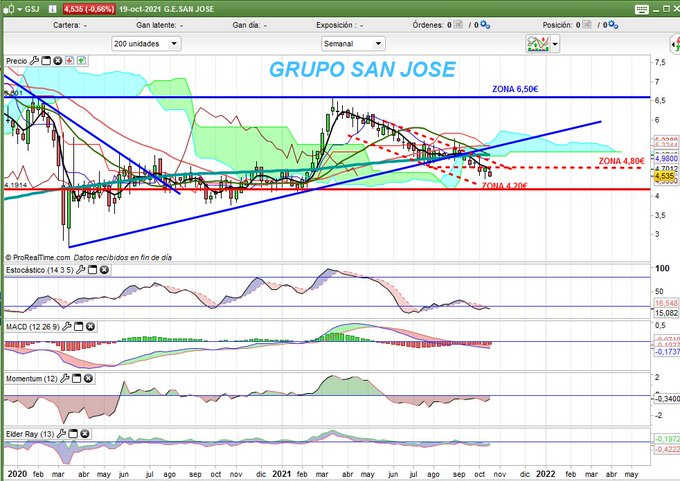Click the MACD (12 26 9) label
Viewport: 680px width, 481px height.
pyautogui.click(x=33, y=327)
